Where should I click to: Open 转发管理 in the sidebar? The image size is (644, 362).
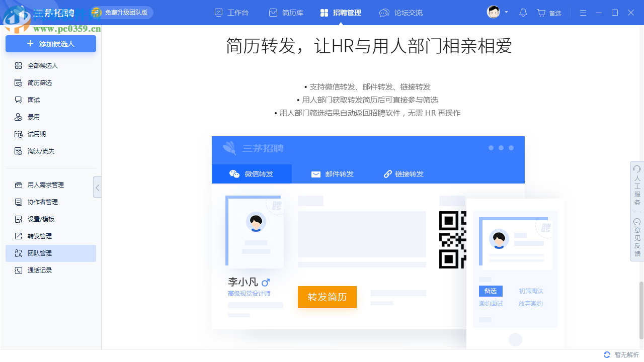(x=42, y=236)
